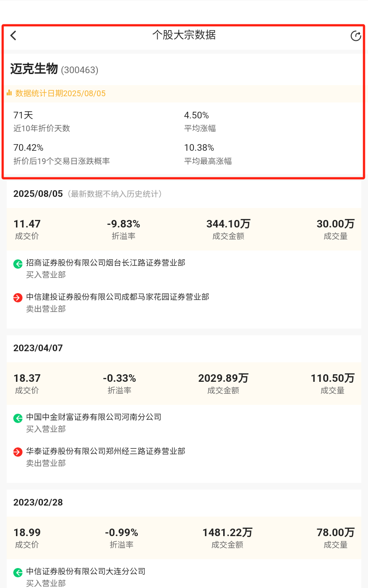
Task: Select the 迈克生物 stock name
Action: pyautogui.click(x=34, y=69)
